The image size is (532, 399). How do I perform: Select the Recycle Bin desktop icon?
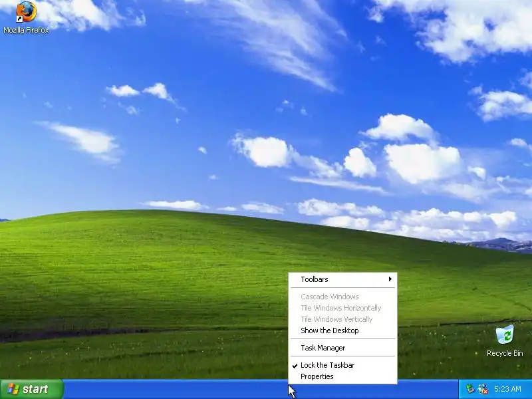[x=505, y=340]
